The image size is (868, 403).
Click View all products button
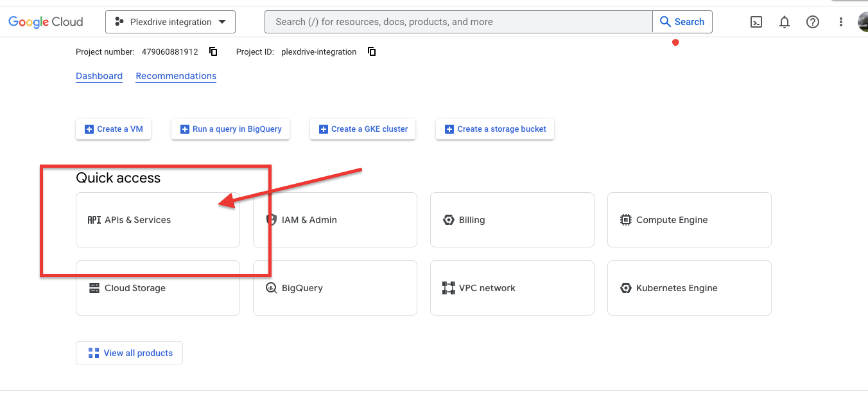[x=129, y=353]
